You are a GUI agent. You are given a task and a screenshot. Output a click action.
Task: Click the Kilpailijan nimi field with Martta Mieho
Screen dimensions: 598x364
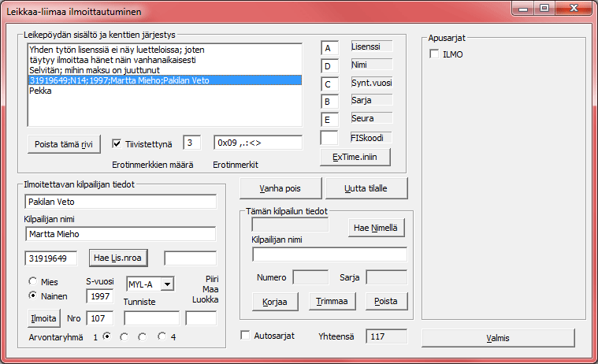120,234
